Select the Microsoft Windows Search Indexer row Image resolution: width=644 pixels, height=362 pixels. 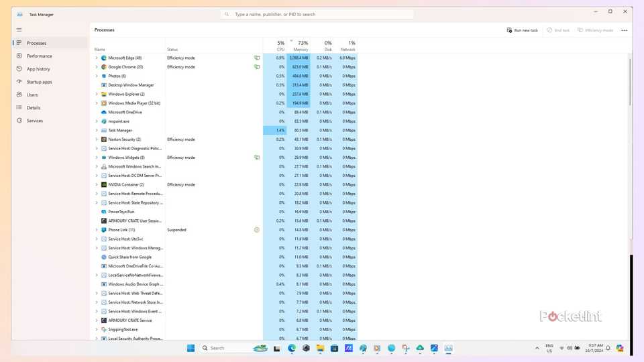tap(226, 167)
